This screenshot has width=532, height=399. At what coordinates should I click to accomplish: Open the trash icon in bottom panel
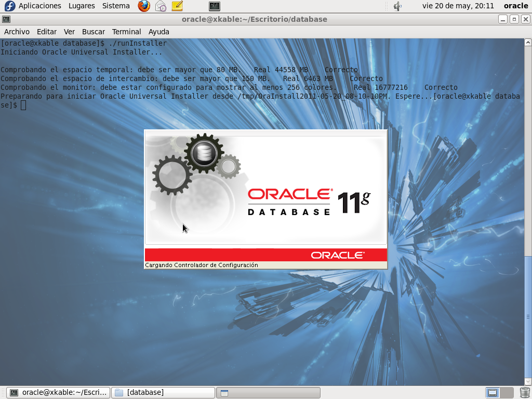pos(525,393)
